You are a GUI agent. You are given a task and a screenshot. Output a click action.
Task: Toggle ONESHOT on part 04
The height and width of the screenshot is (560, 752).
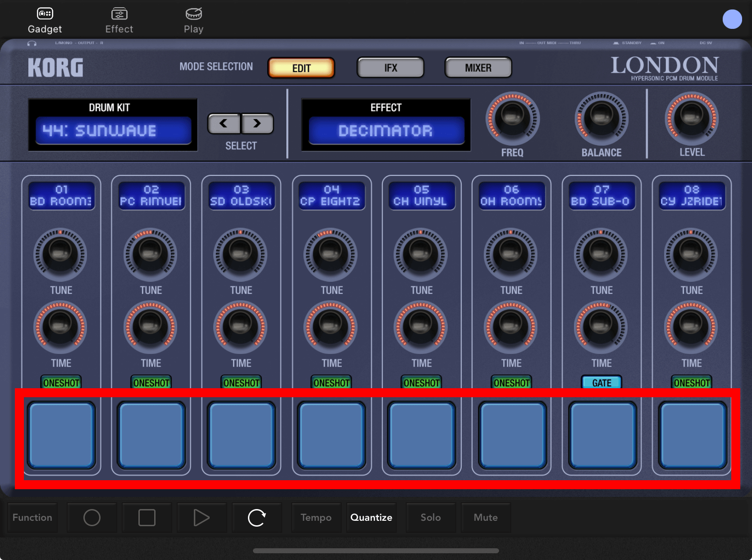pos(331,382)
